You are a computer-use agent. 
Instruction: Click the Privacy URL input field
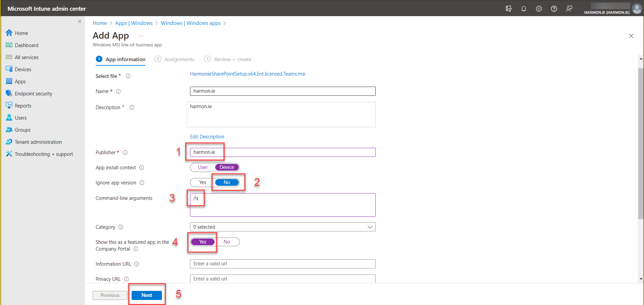point(283,278)
